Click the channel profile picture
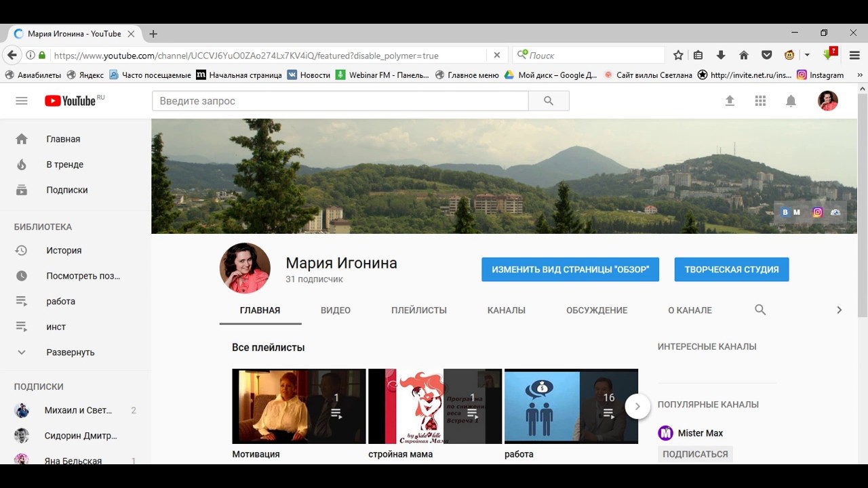This screenshot has width=868, height=488. (245, 268)
